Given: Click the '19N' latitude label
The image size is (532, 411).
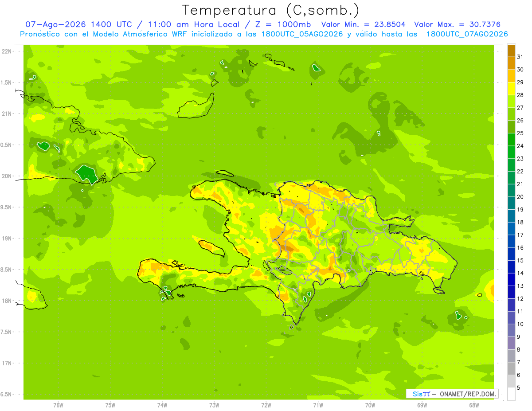Looking at the screenshot, I should [x=6, y=239].
